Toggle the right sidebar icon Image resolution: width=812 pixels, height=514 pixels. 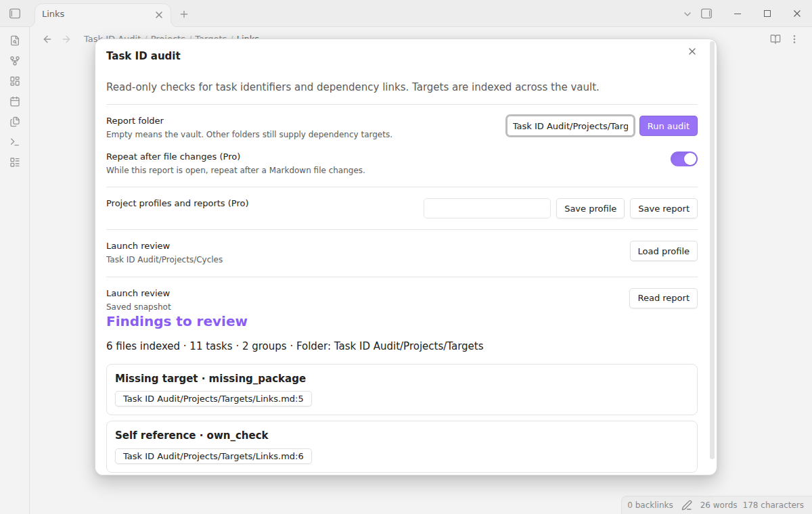click(x=706, y=14)
